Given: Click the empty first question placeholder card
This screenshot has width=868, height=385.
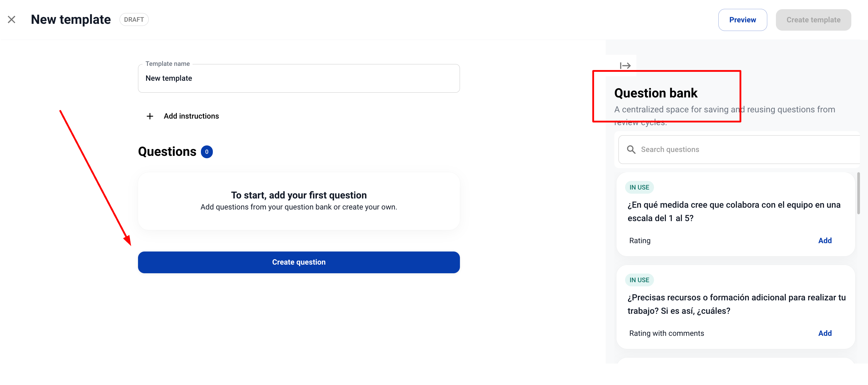Looking at the screenshot, I should point(299,201).
